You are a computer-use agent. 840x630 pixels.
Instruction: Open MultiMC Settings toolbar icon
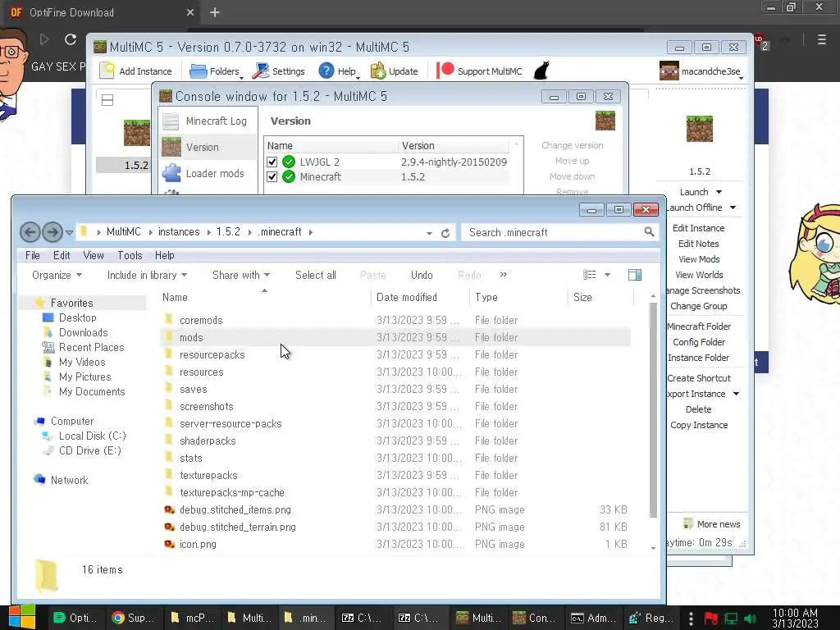tap(261, 71)
